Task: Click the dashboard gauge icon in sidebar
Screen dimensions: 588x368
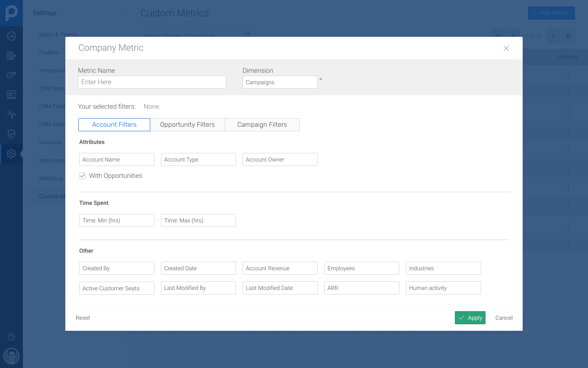Action: pyautogui.click(x=11, y=36)
